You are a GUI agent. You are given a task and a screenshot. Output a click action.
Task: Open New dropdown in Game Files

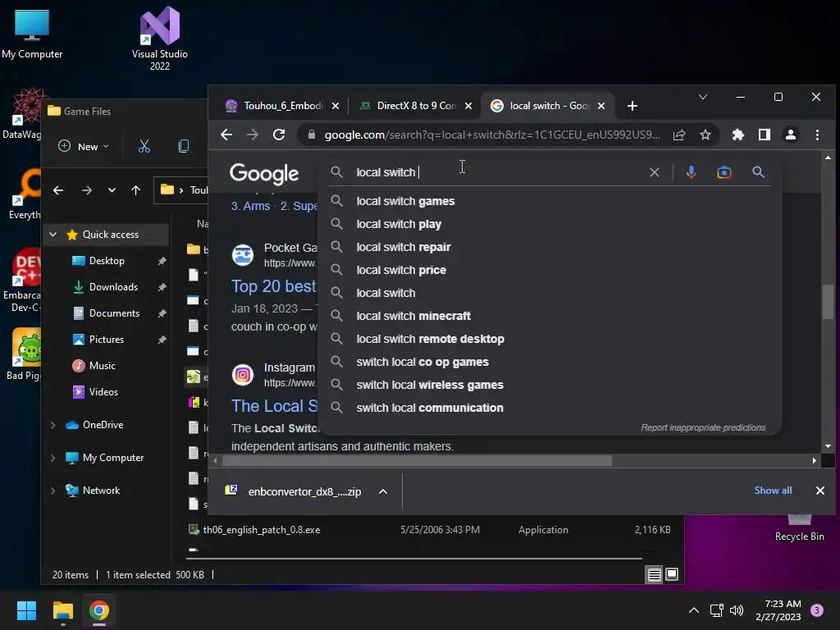pyautogui.click(x=84, y=146)
